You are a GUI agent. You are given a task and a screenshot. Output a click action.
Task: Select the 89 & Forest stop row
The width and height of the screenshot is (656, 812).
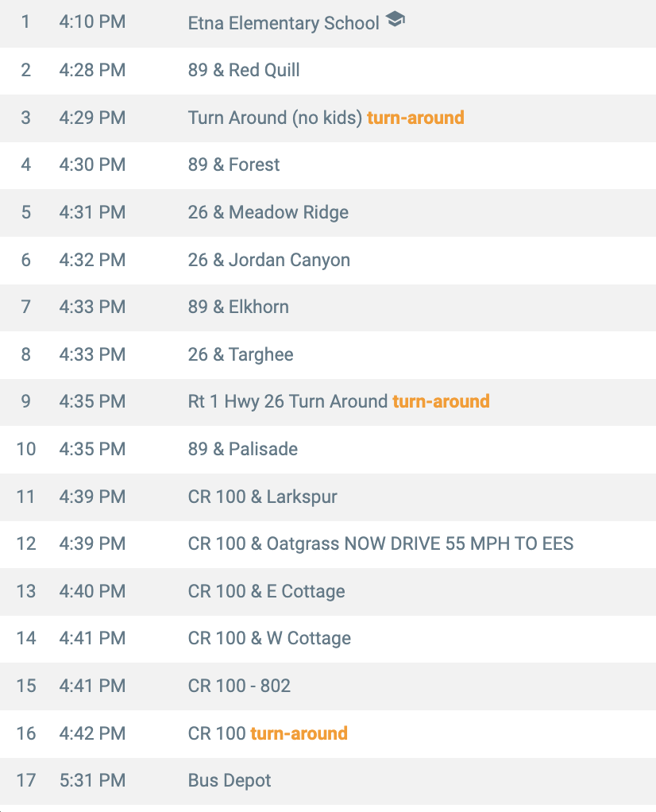pos(233,164)
